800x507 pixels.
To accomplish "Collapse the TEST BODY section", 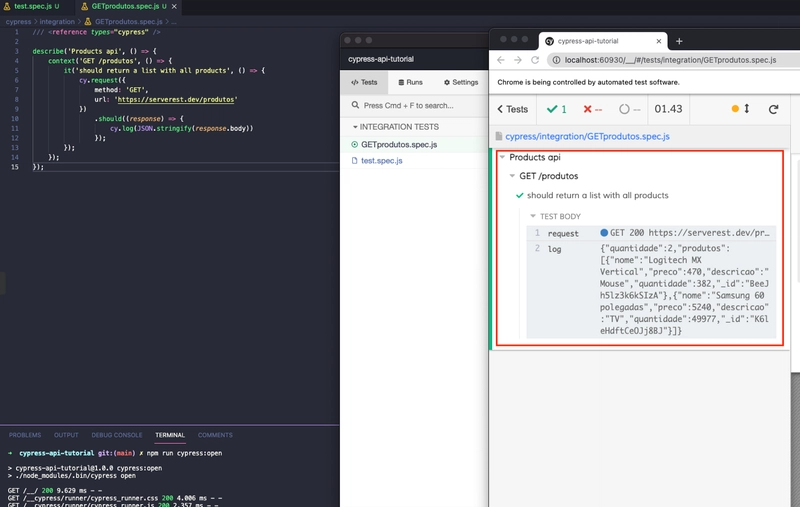I will 560,216.
